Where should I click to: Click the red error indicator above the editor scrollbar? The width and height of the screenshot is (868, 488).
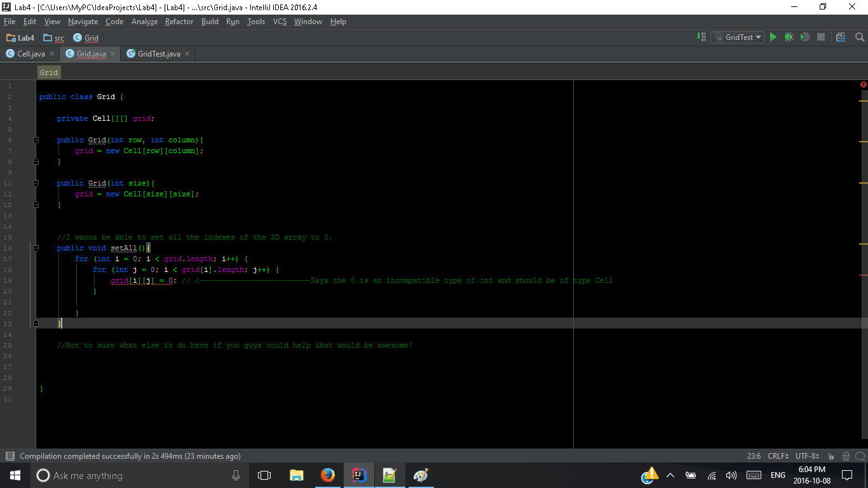pyautogui.click(x=863, y=85)
